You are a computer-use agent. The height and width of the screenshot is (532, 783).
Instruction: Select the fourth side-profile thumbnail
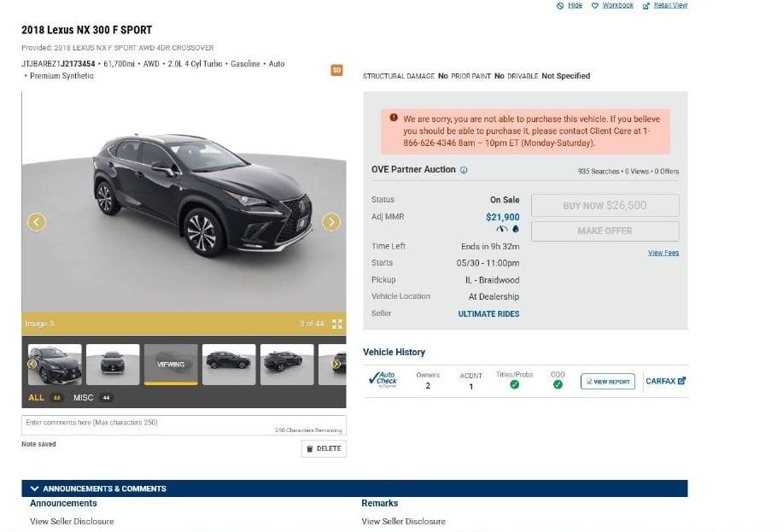tap(229, 364)
